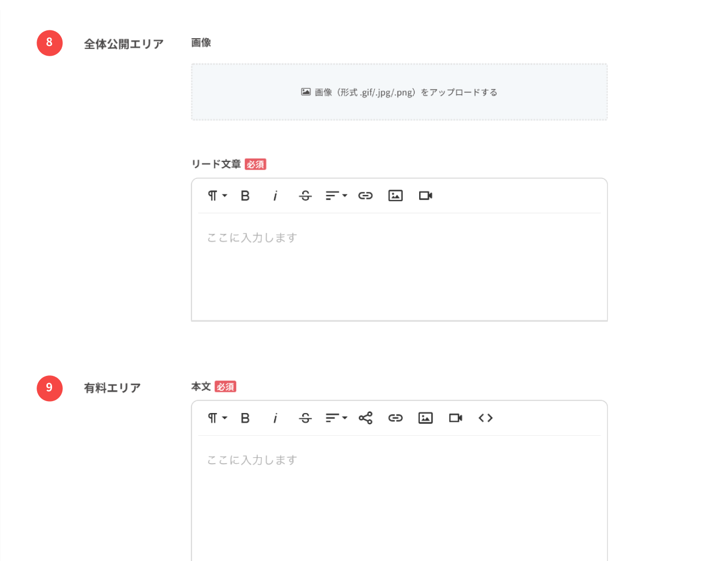The height and width of the screenshot is (561, 728).
Task: Apply italic in lead text editor
Action: 275,196
